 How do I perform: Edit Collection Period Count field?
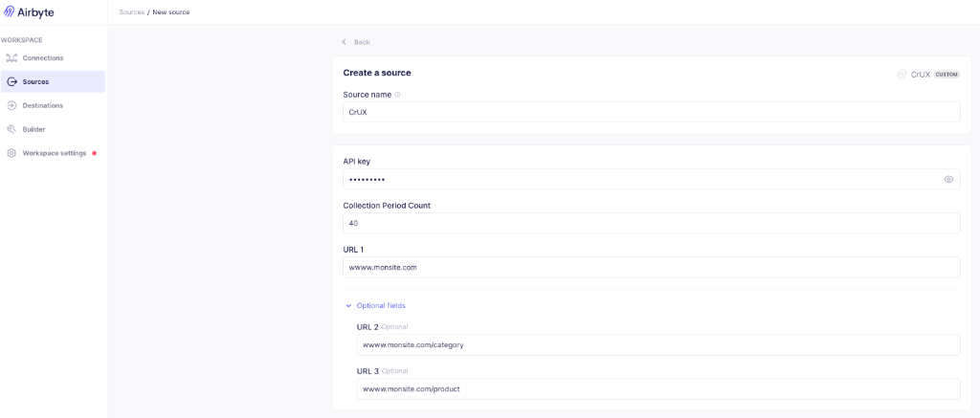[x=651, y=223]
